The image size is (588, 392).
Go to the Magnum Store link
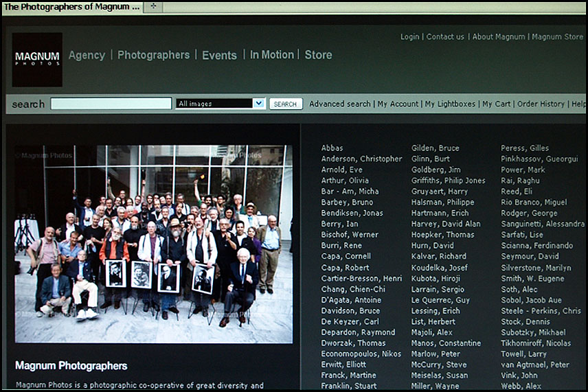[558, 36]
